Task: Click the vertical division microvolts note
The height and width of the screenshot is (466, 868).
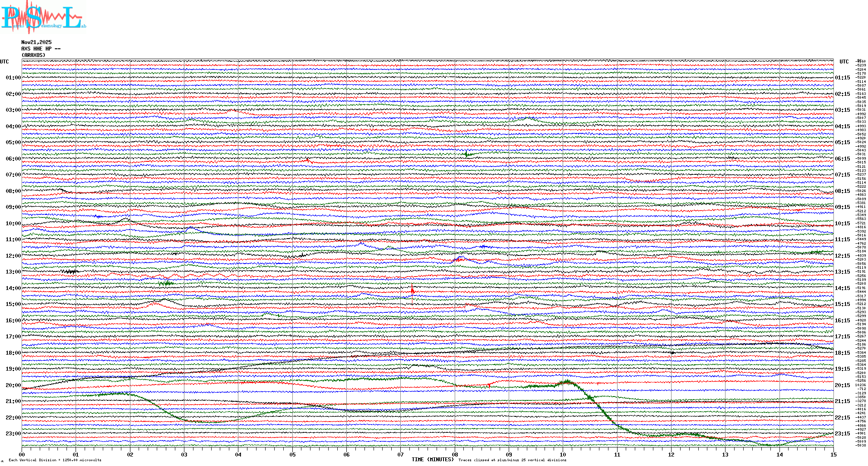Action: coord(55,460)
